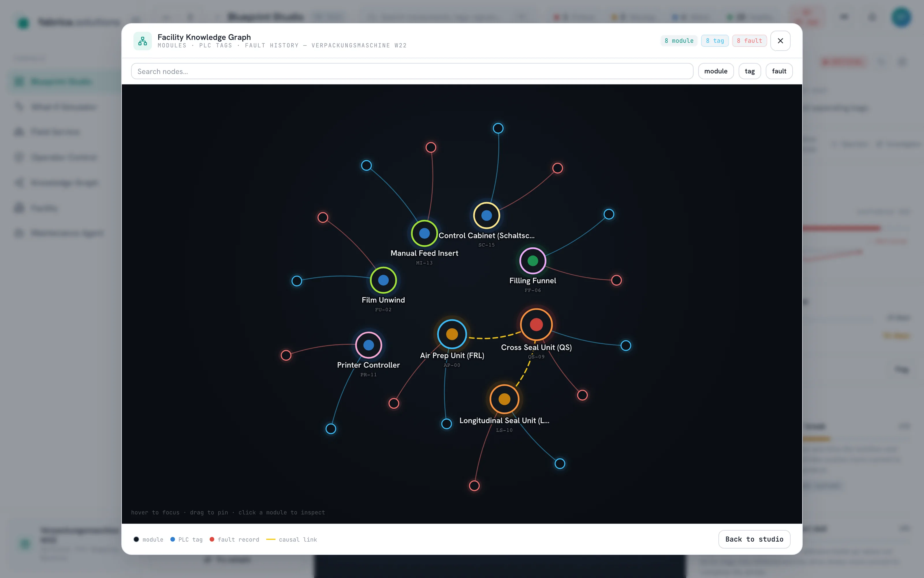Click the FU-02 code label
Image resolution: width=924 pixels, height=578 pixels.
tap(383, 310)
